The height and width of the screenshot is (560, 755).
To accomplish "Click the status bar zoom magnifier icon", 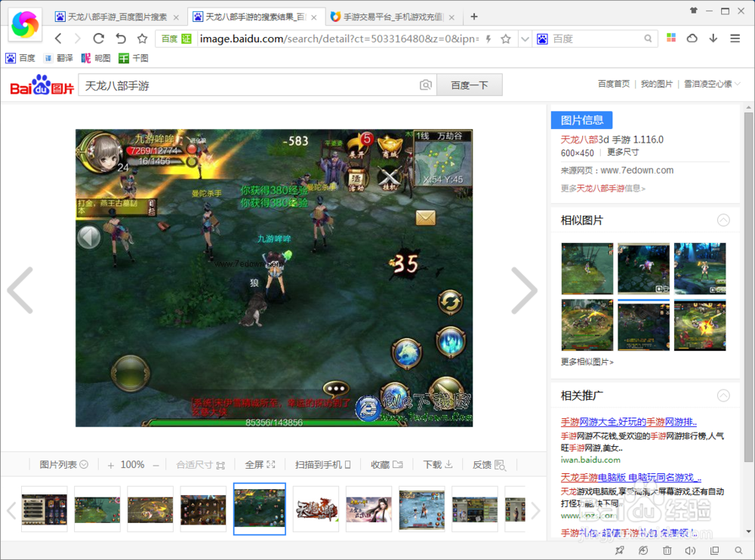I will (x=738, y=550).
